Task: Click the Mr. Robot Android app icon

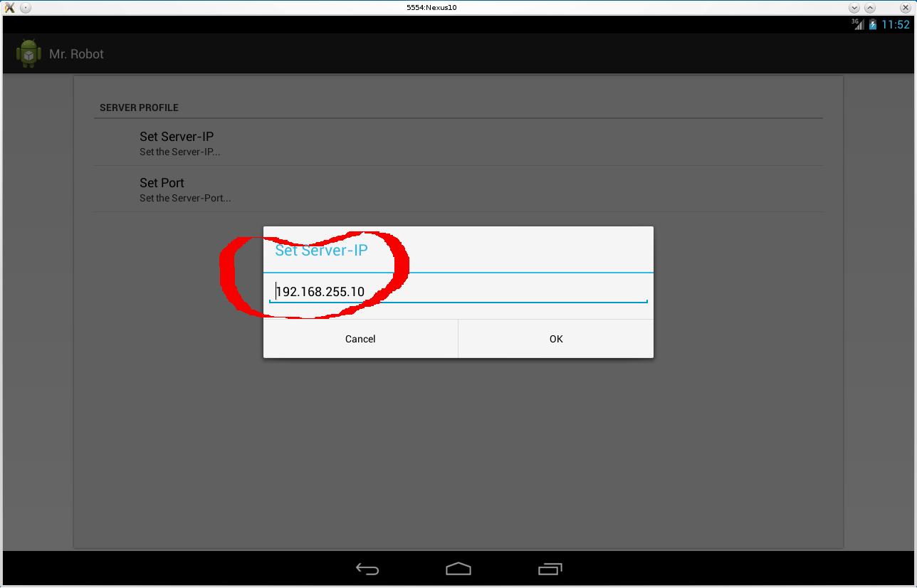Action: (x=29, y=53)
